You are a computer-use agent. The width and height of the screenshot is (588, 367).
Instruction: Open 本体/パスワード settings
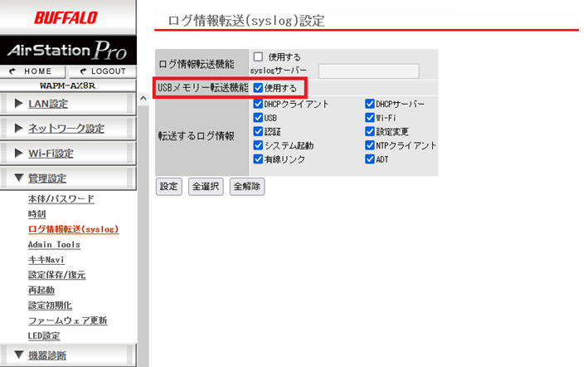pos(61,199)
